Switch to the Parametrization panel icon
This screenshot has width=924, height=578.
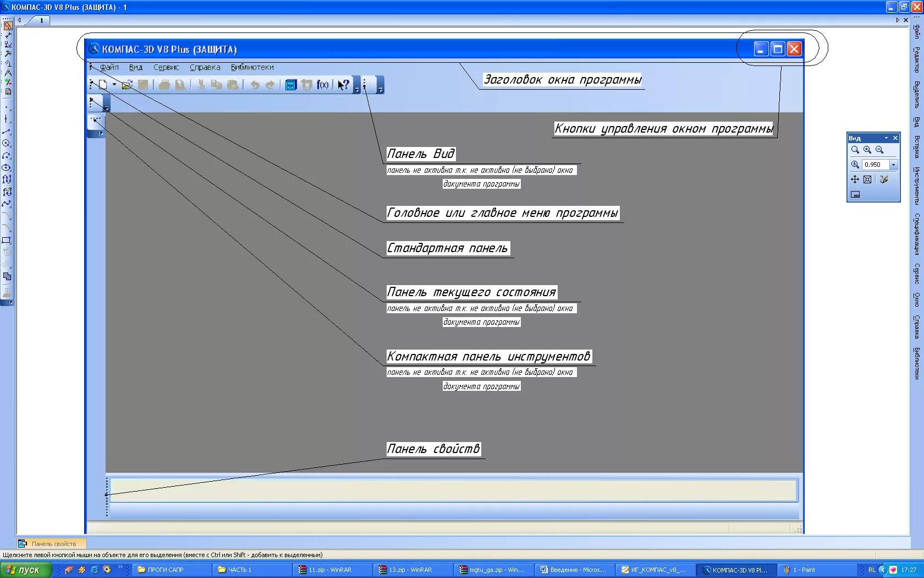[x=7, y=63]
